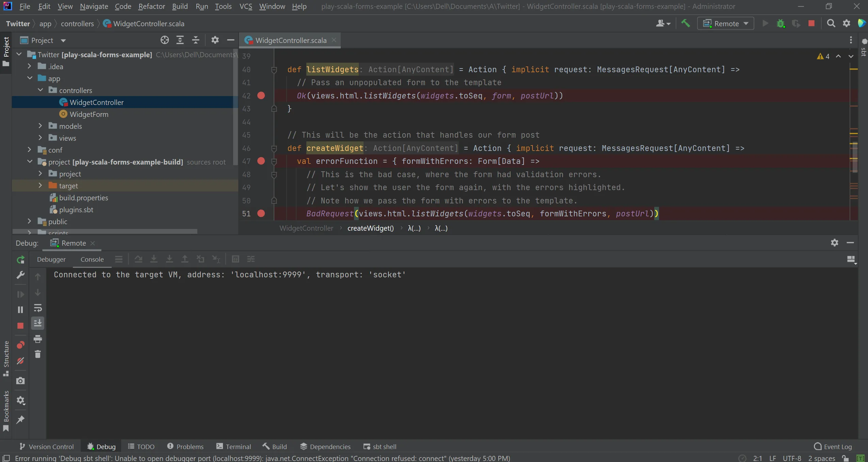The height and width of the screenshot is (462, 868).
Task: Toggle soft-wrap in debug console
Action: point(38,308)
